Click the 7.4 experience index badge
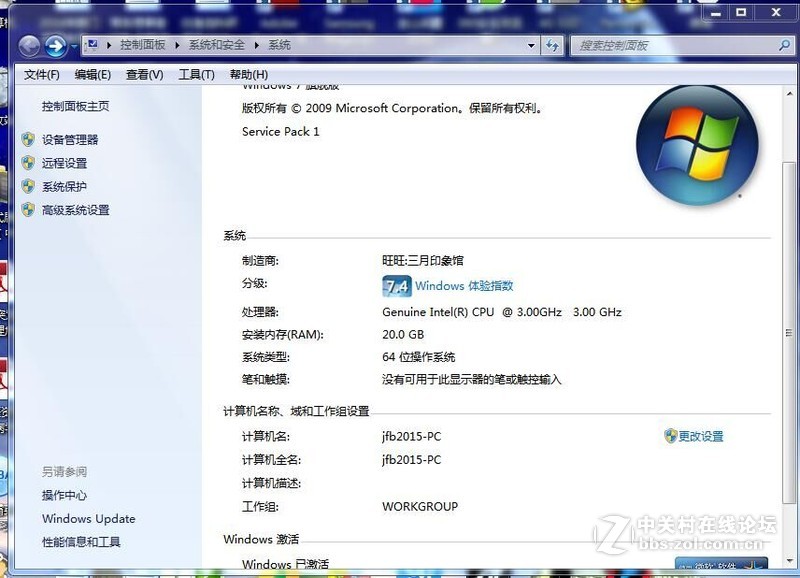The image size is (800, 578). click(396, 286)
